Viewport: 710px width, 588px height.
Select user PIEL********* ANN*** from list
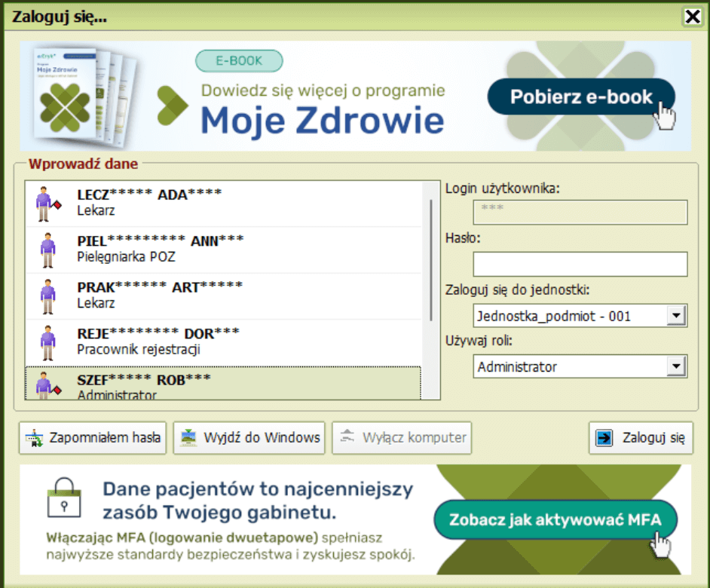[224, 250]
